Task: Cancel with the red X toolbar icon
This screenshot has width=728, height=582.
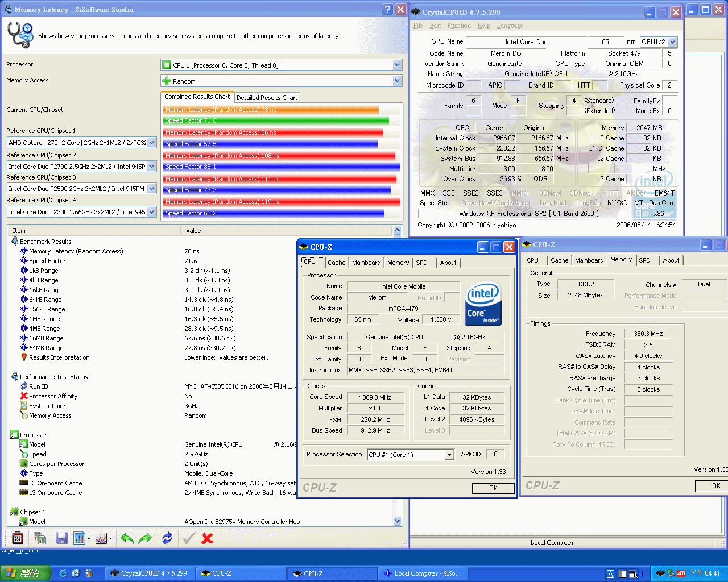Action: point(208,538)
